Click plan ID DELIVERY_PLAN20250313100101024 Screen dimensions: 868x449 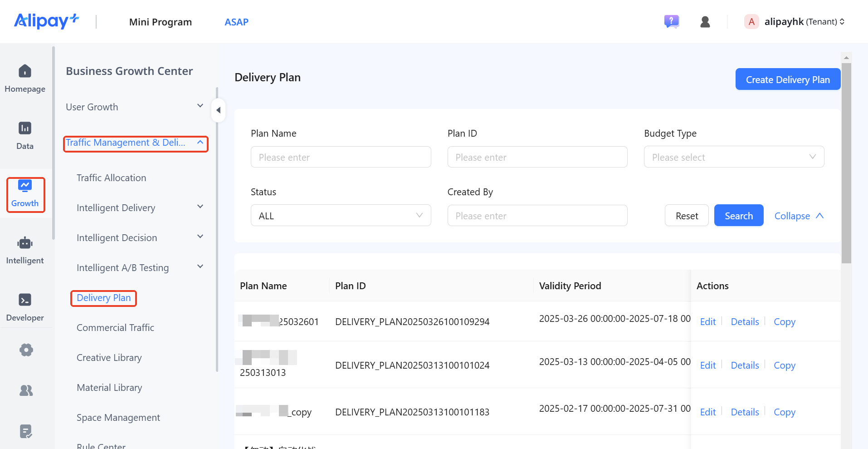coord(412,365)
